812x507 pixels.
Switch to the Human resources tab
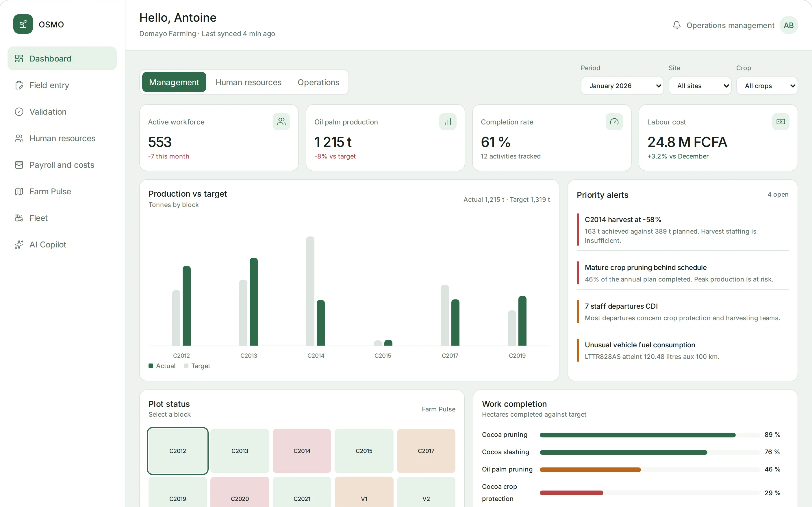[x=248, y=82]
